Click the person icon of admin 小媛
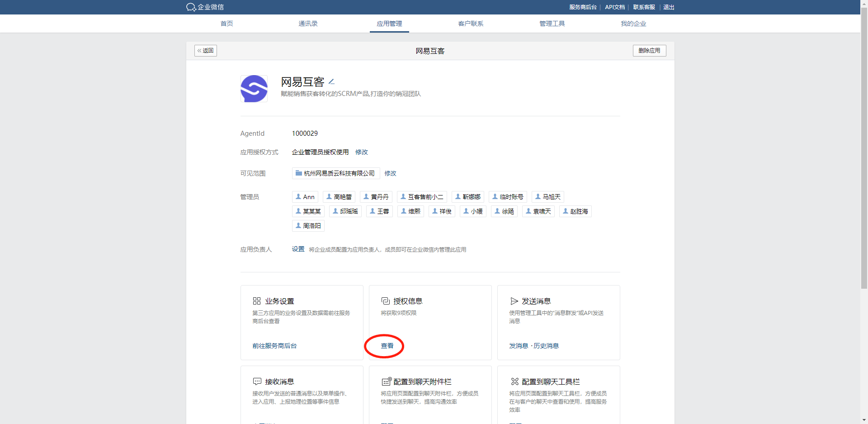The height and width of the screenshot is (424, 868). tap(466, 211)
